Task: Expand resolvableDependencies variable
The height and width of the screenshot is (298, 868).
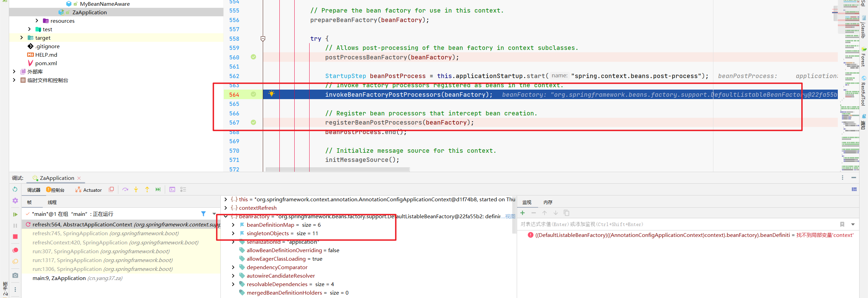Action: point(233,284)
